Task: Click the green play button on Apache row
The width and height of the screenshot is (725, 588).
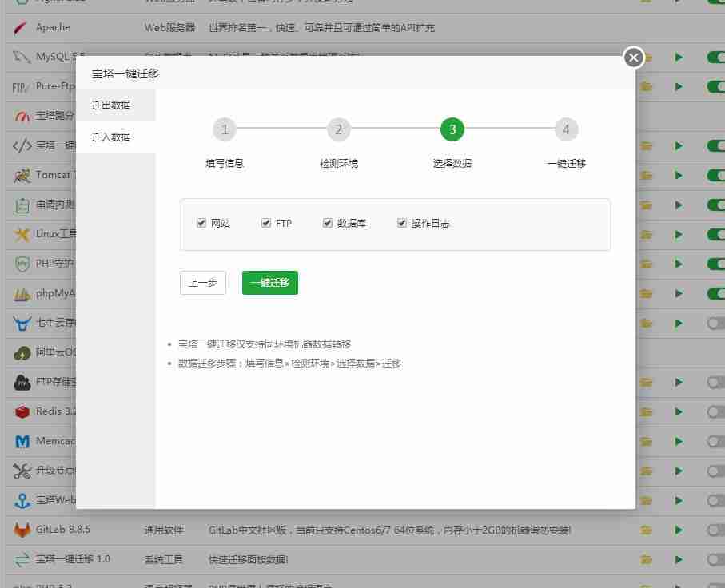Action: [679, 26]
